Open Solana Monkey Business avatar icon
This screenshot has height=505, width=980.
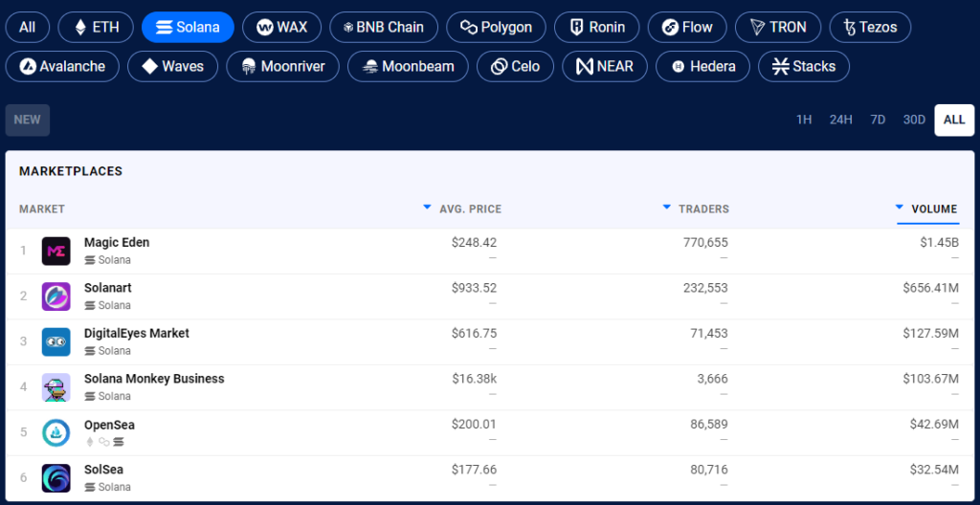(56, 387)
